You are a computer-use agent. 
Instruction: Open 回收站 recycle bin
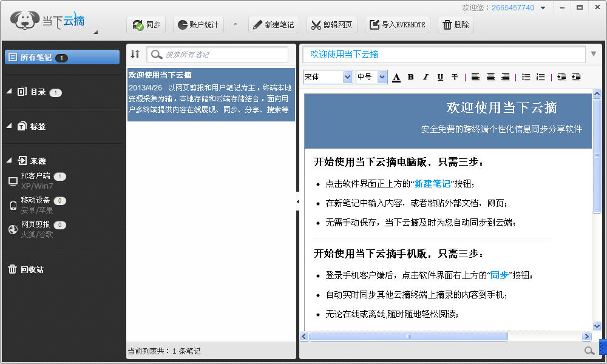(32, 269)
